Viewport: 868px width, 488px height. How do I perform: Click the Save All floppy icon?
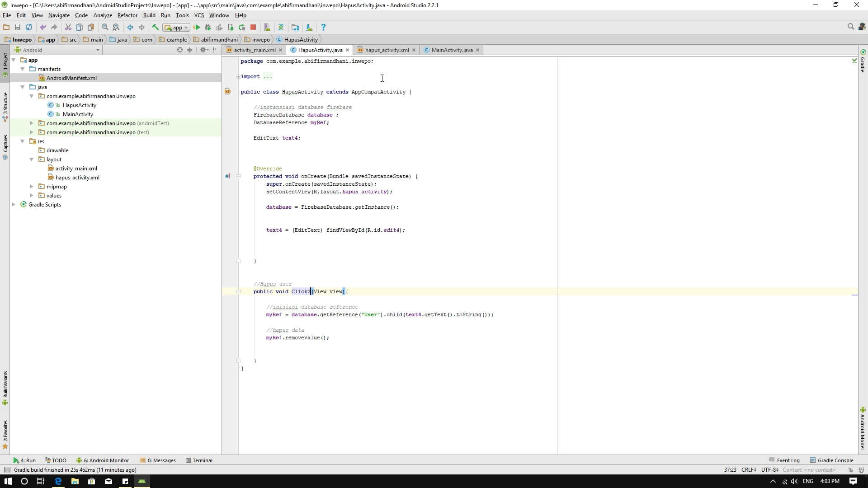[x=18, y=27]
